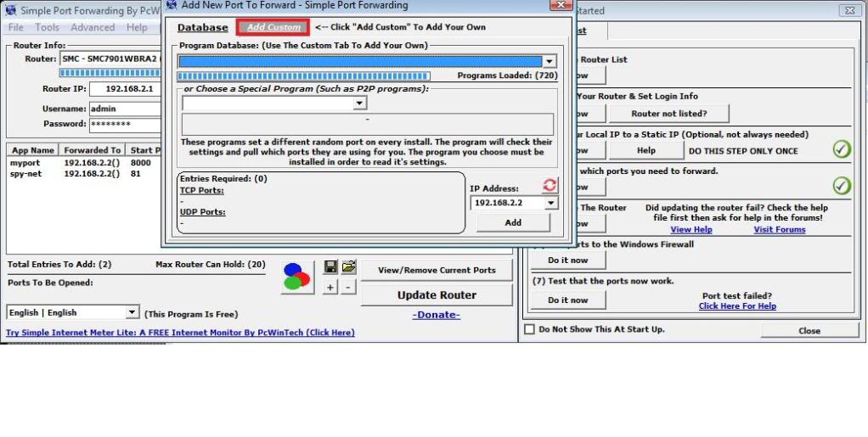
Task: Click the Router not listed? button
Action: [x=668, y=114]
